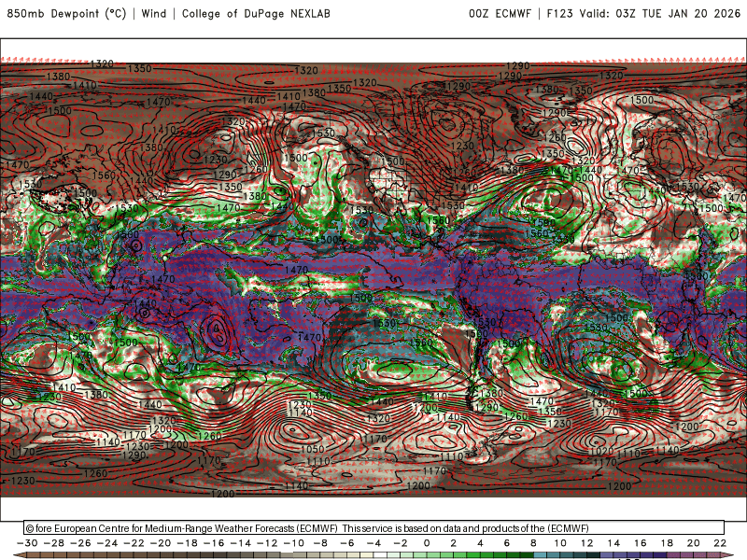Click the -4 color scale label
Image resolution: width=747 pixels, height=560 pixels.
(374, 543)
